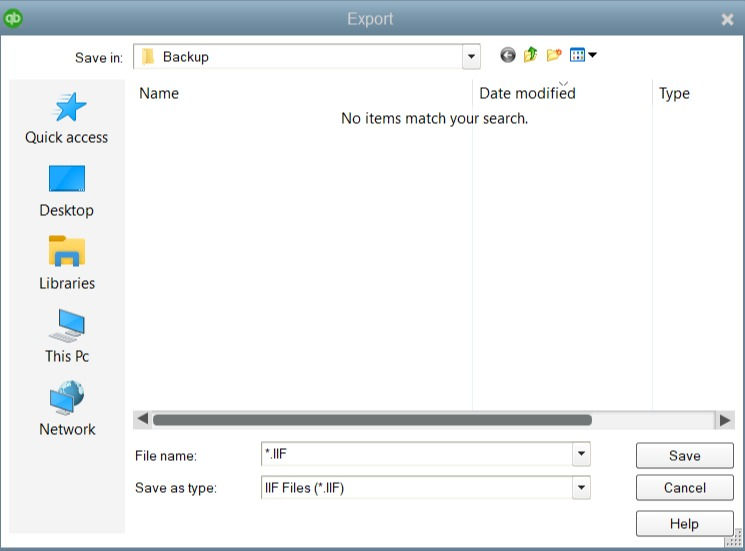Go up one folder level
Screen dimensions: 745x551
(530, 55)
